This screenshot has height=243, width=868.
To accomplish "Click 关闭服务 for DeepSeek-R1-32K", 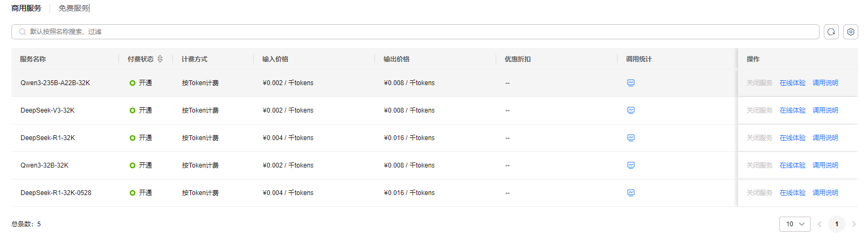I will [x=760, y=138].
